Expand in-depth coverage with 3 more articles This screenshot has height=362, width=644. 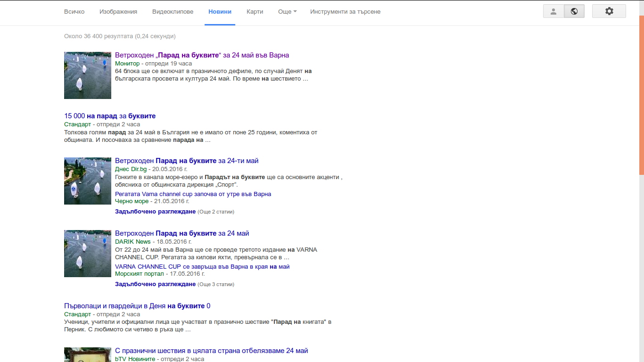tap(155, 284)
